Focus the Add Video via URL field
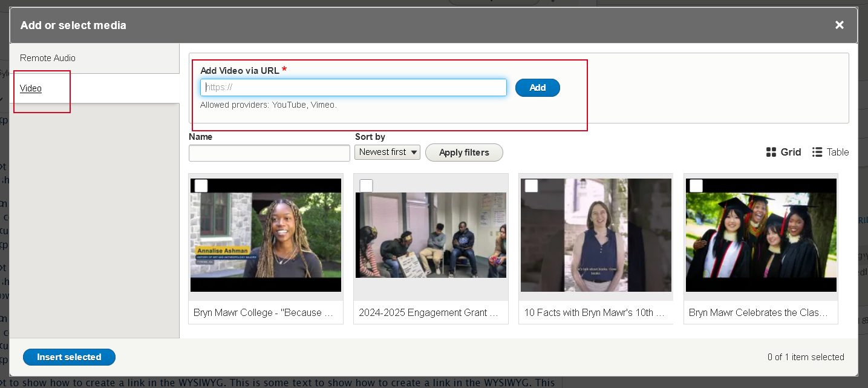Image resolution: width=868 pixels, height=388 pixels. [x=353, y=87]
